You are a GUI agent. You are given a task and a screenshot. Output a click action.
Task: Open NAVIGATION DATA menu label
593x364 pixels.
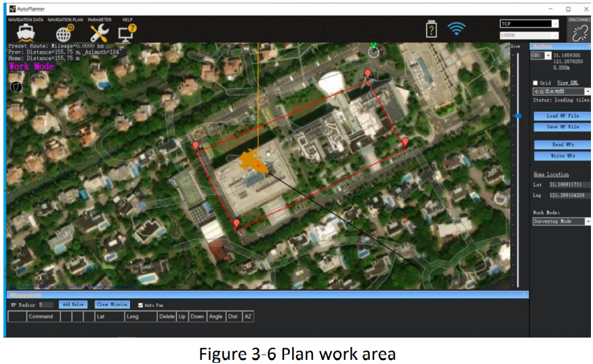[x=26, y=20]
